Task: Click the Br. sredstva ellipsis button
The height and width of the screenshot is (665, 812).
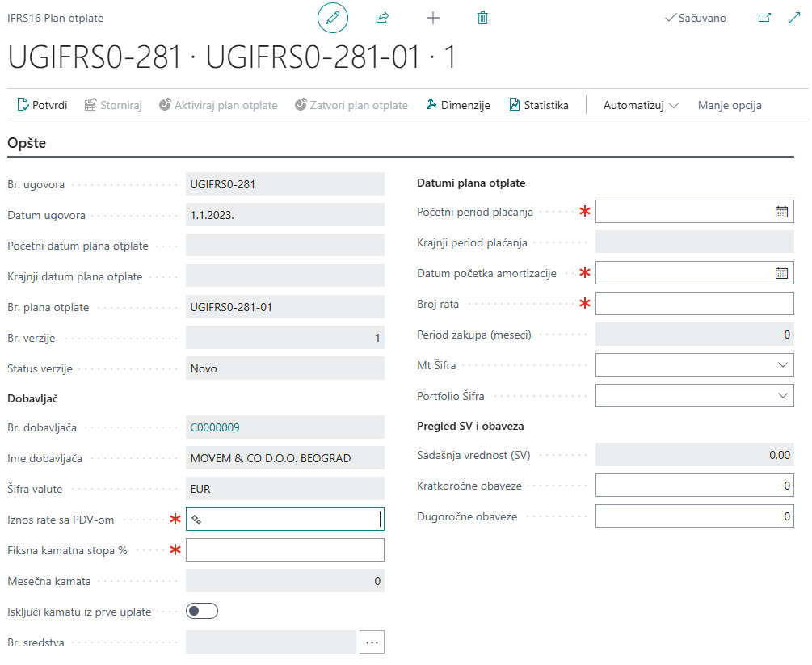Action: [372, 642]
